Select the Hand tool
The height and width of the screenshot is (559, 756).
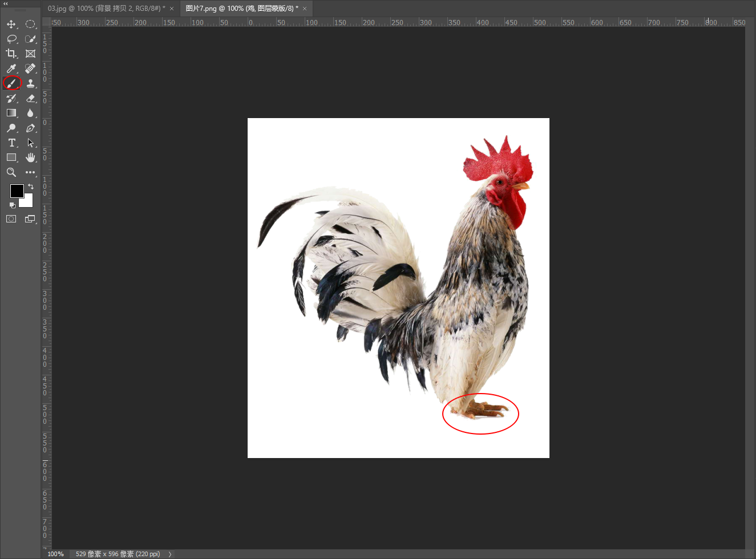tap(30, 157)
